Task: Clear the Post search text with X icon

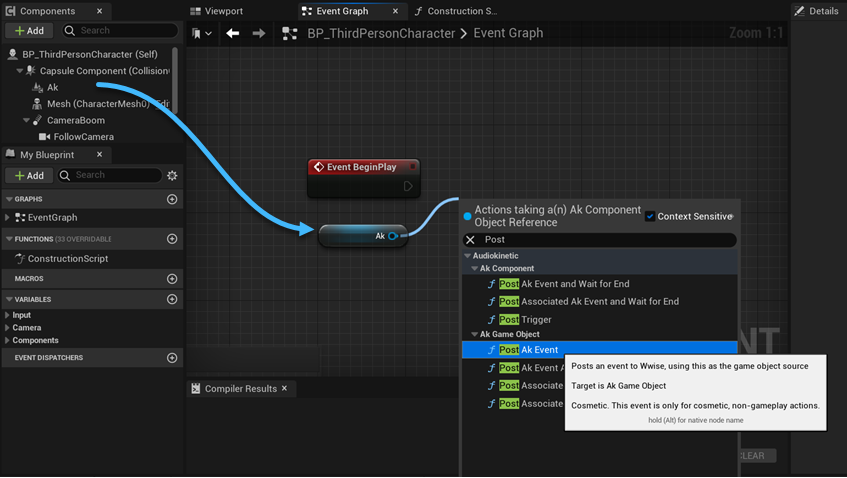Action: coord(471,240)
